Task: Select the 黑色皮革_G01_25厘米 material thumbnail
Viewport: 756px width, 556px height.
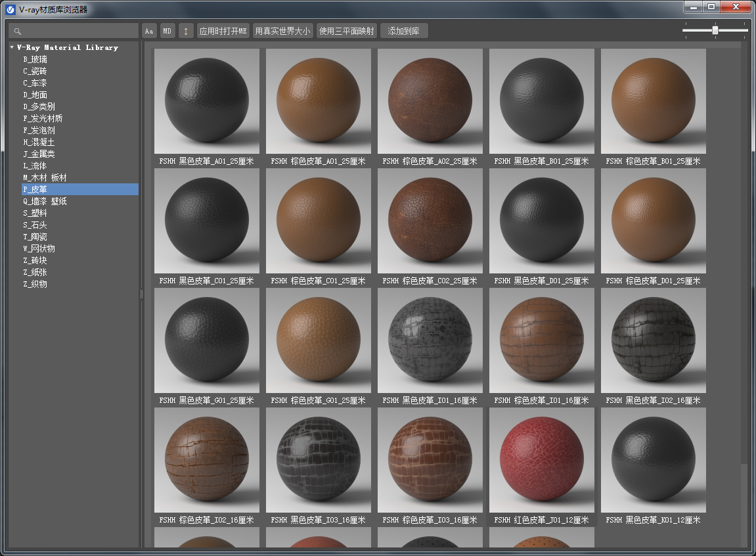Action: pyautogui.click(x=207, y=340)
